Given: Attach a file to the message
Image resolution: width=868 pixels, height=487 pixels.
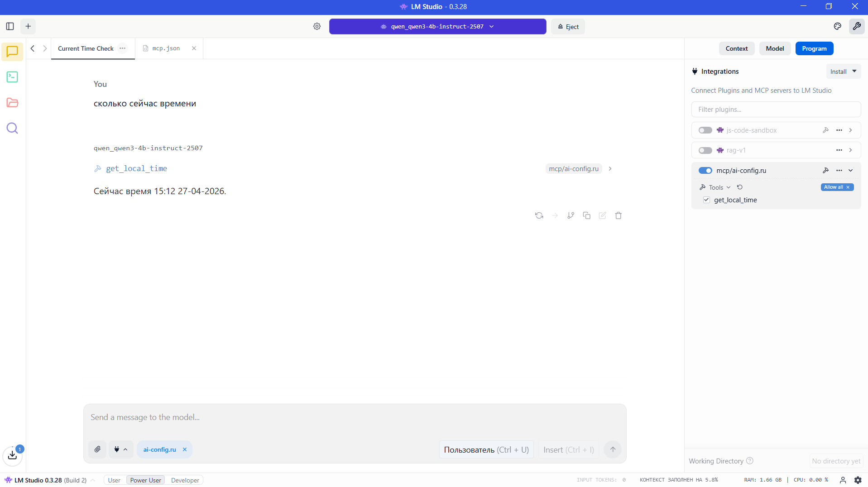Looking at the screenshot, I should tap(97, 449).
